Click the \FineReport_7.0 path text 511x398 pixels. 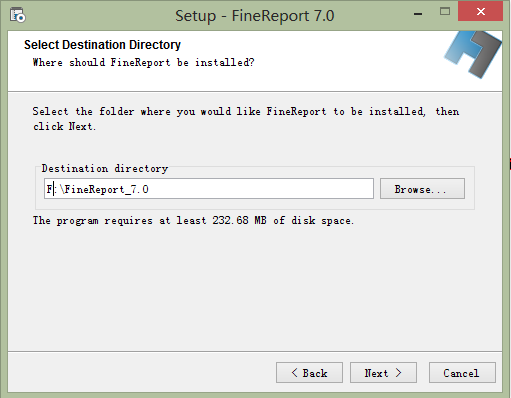104,190
